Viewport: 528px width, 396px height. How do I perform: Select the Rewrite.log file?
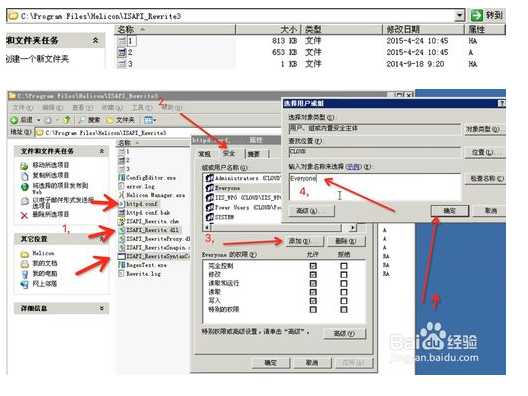pyautogui.click(x=139, y=274)
